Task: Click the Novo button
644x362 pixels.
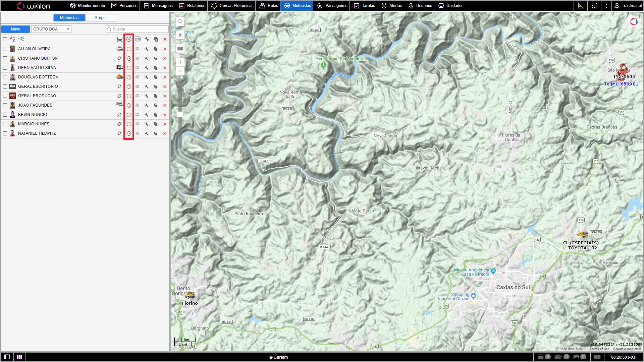Action: pyautogui.click(x=15, y=29)
